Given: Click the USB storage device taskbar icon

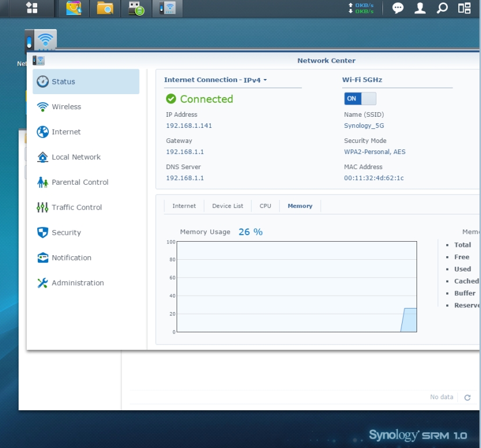Looking at the screenshot, I should pyautogui.click(x=136, y=8).
